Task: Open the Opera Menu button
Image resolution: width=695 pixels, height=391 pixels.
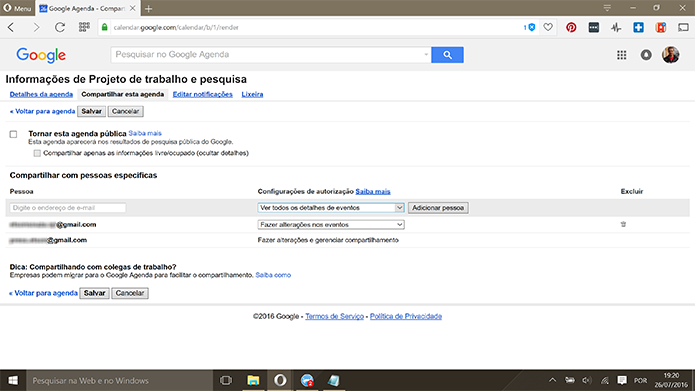Action: (17, 8)
